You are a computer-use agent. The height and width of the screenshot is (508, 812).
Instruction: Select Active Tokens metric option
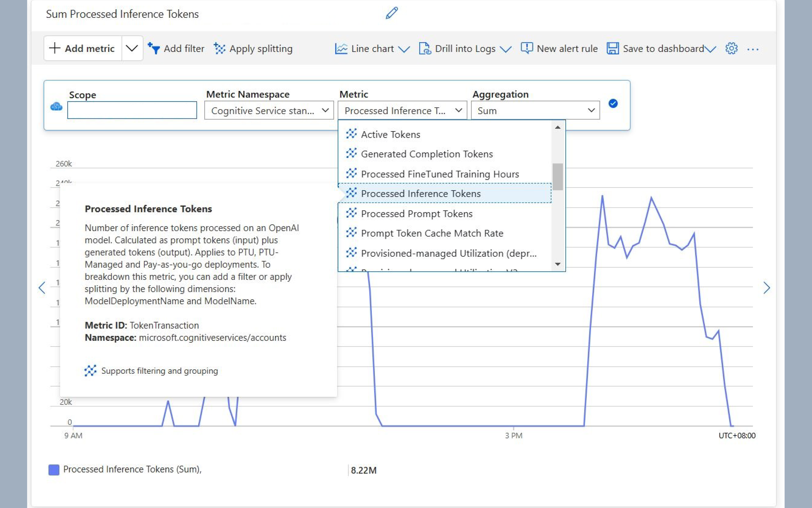390,134
